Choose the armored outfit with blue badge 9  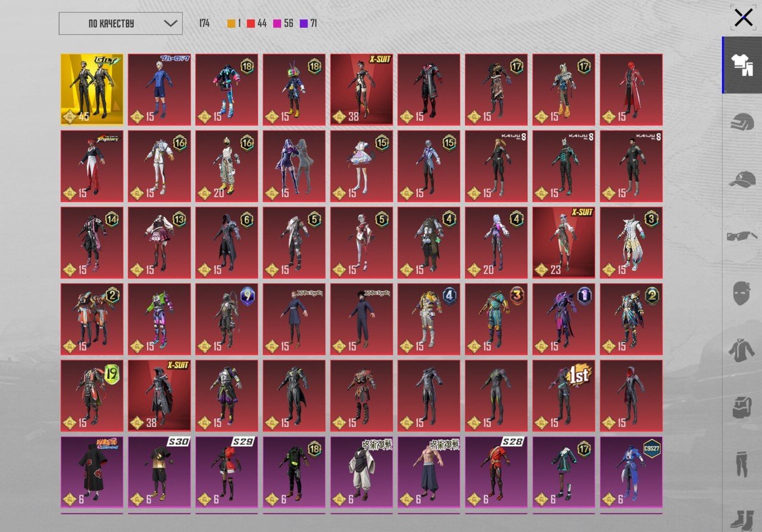226,319
